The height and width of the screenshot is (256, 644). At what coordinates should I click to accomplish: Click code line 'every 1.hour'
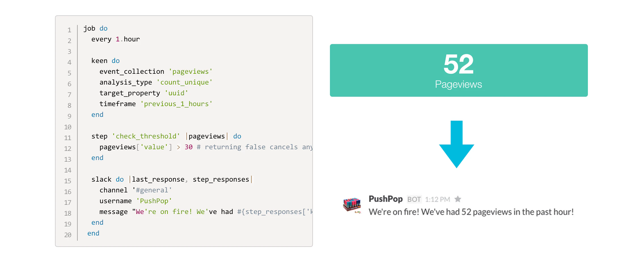click(116, 39)
